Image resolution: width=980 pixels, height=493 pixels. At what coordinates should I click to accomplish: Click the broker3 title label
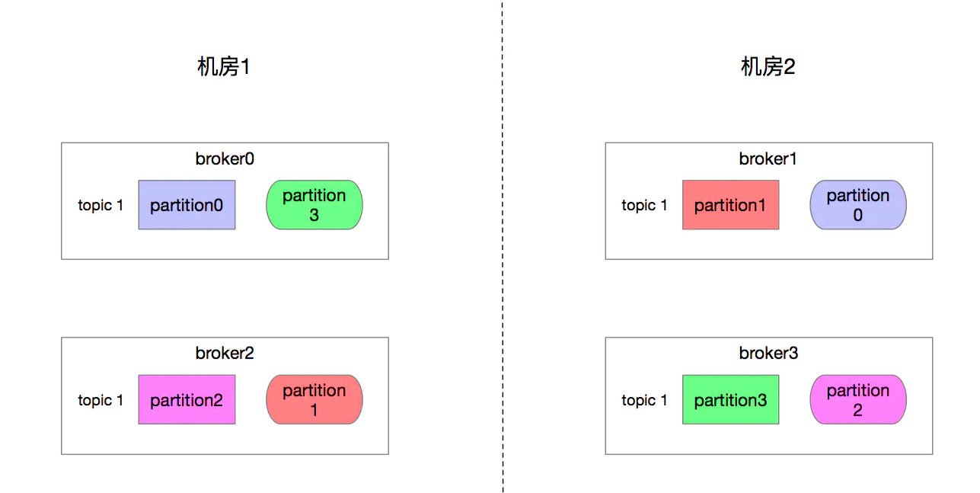tap(768, 354)
